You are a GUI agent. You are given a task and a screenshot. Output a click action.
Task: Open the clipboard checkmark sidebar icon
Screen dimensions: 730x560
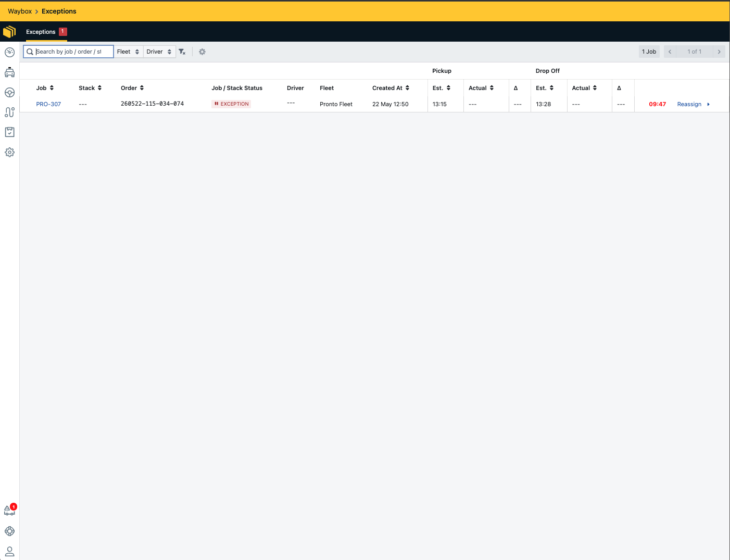tap(9, 132)
